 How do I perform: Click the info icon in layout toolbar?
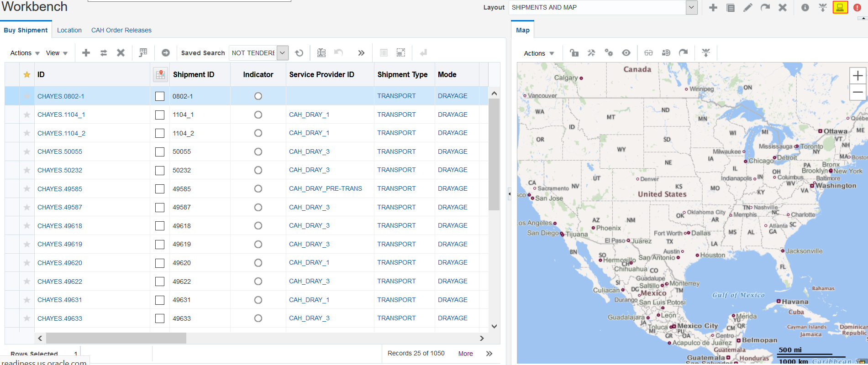point(805,7)
